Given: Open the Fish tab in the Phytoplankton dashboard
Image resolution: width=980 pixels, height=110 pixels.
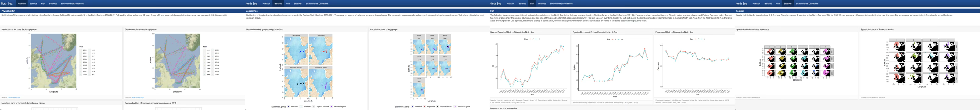Looking at the screenshot, I should click(43, 3).
